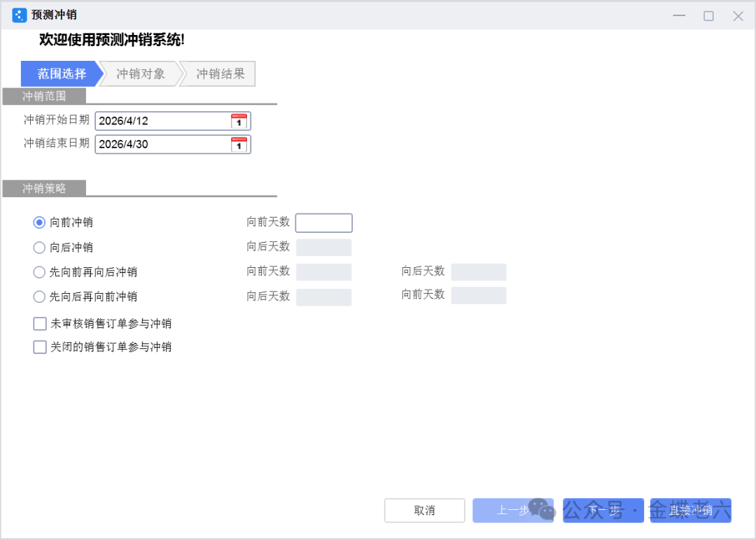Click the 冲销结束日期 date text field
This screenshot has width=756, height=540.
(x=162, y=144)
